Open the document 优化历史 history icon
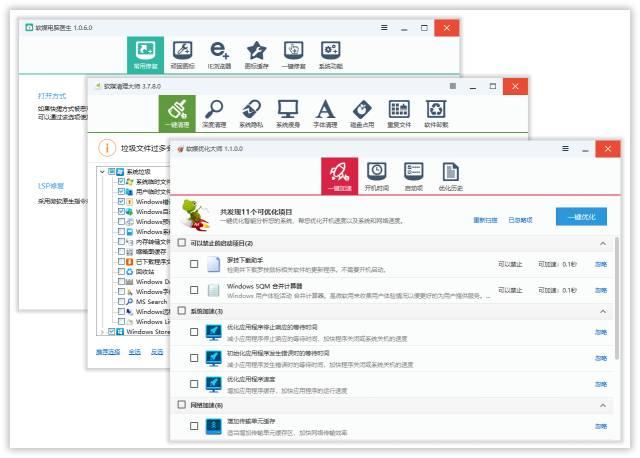 coord(451,176)
